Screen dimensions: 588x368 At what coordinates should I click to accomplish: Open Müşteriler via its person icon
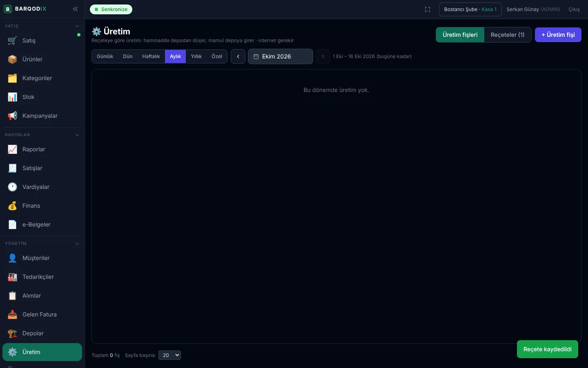pyautogui.click(x=12, y=258)
